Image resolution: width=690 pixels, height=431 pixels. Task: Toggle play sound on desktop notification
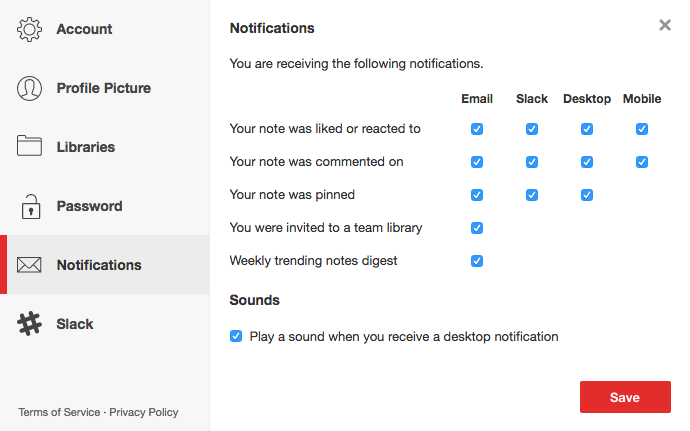[236, 337]
